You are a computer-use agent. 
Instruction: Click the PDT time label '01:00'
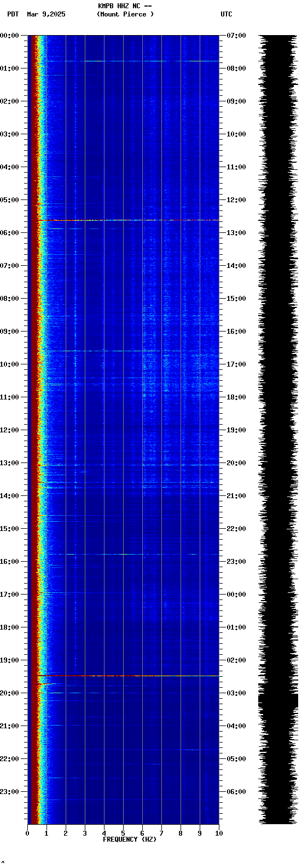click(9, 68)
